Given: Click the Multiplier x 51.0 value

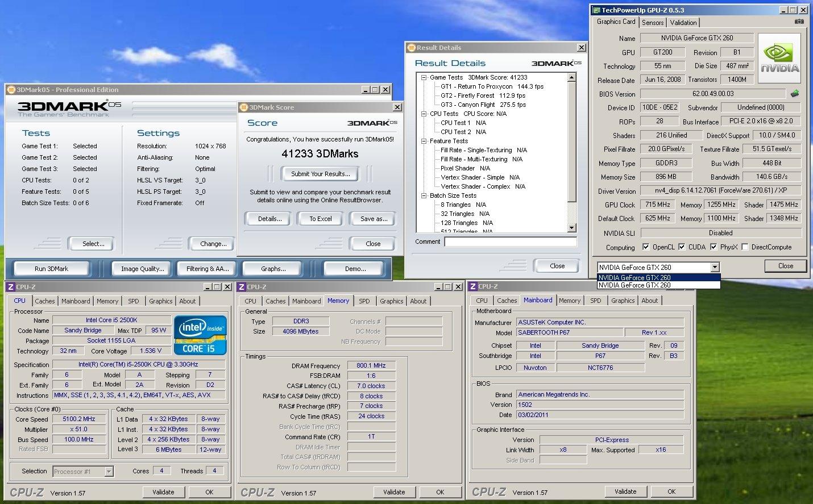Looking at the screenshot, I should (80, 429).
